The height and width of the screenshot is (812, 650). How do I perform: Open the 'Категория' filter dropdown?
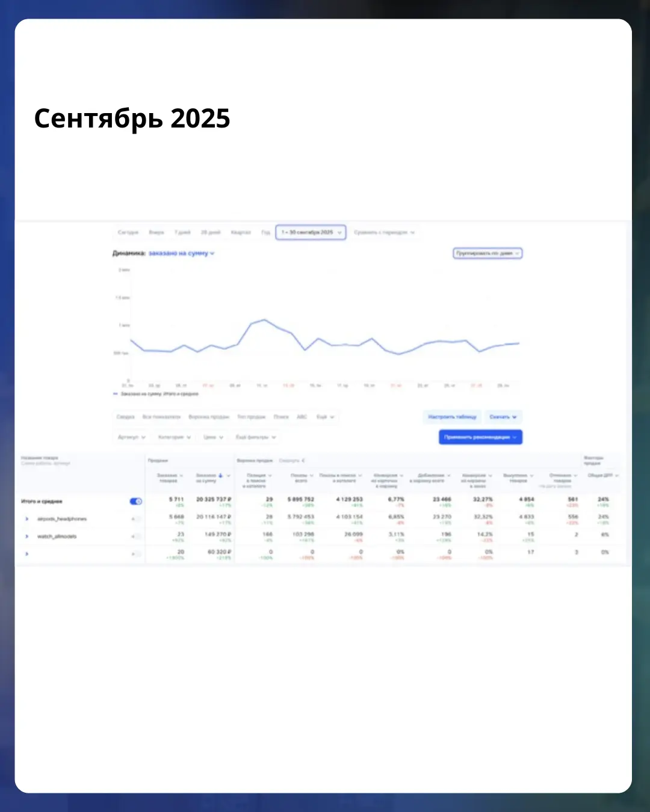[x=174, y=437]
